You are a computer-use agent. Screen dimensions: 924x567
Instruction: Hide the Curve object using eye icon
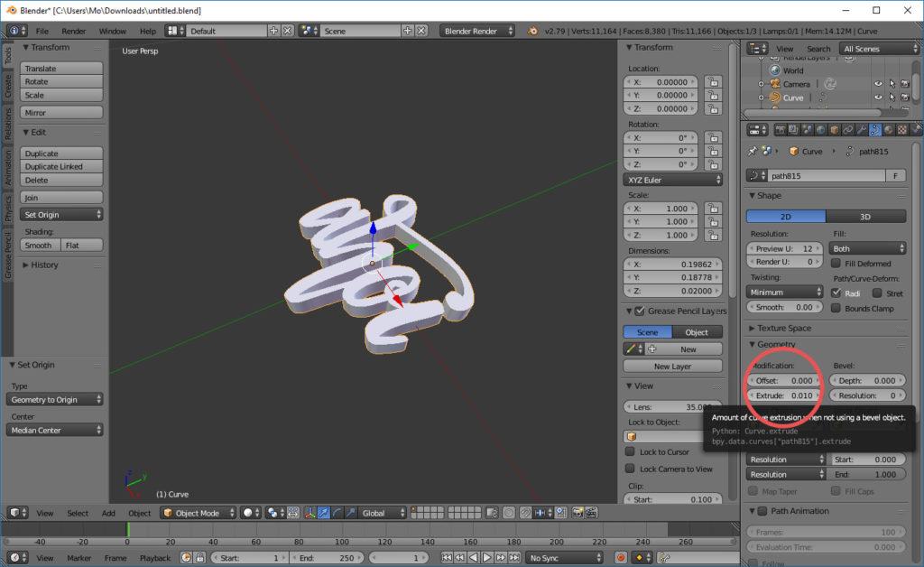(878, 98)
